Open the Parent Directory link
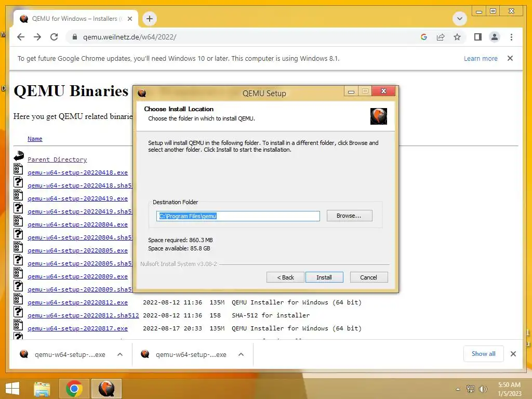The width and height of the screenshot is (532, 399). click(57, 159)
